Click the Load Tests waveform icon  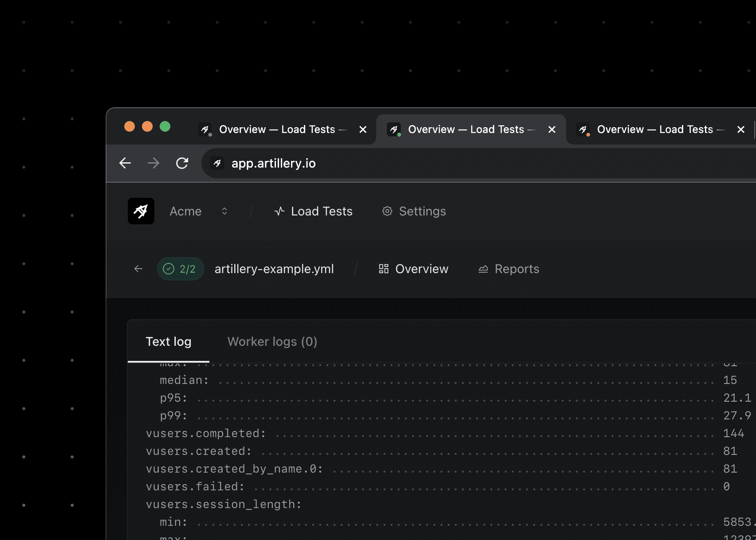(x=279, y=211)
